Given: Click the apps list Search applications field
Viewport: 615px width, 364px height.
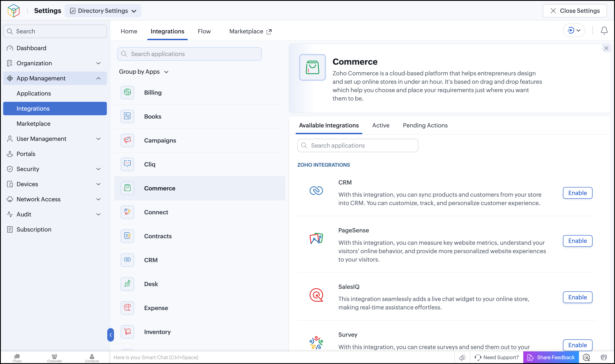Looking at the screenshot, I should [189, 54].
